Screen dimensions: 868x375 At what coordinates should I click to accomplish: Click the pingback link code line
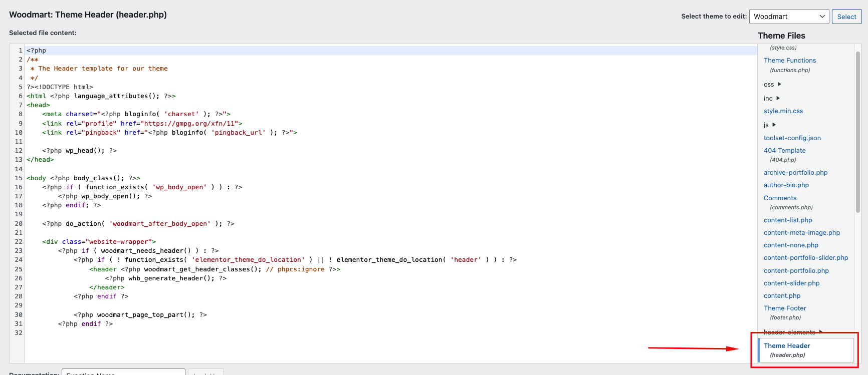pos(169,133)
